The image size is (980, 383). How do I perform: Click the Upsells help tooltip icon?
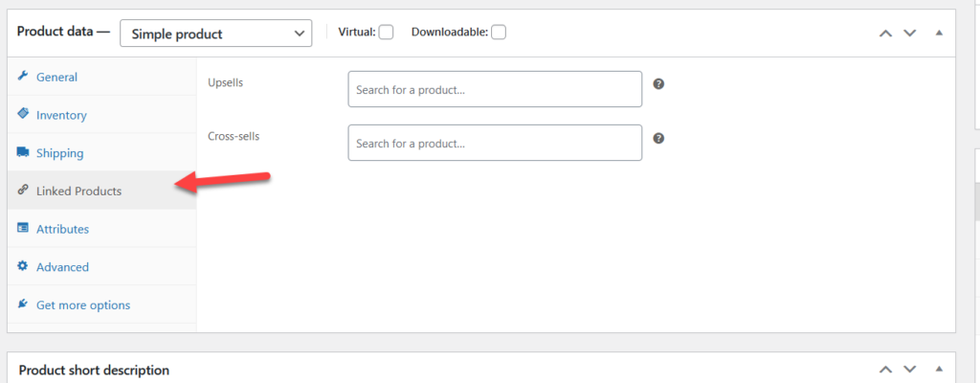(x=658, y=84)
